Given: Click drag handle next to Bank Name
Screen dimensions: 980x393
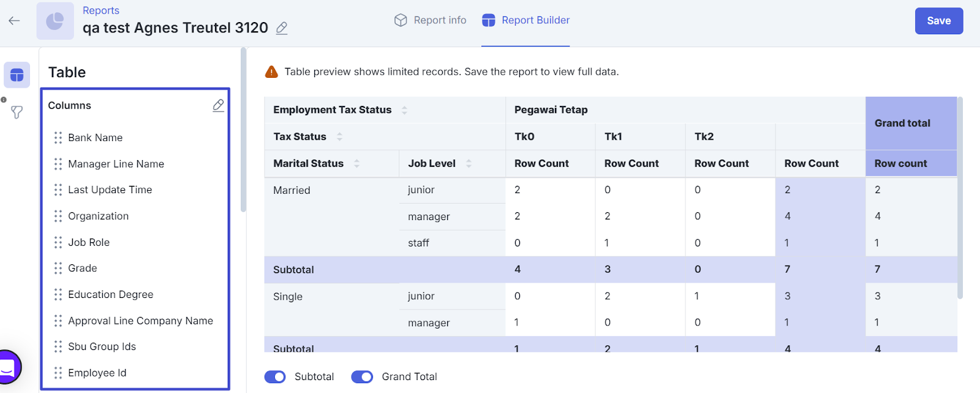Looking at the screenshot, I should tap(58, 138).
